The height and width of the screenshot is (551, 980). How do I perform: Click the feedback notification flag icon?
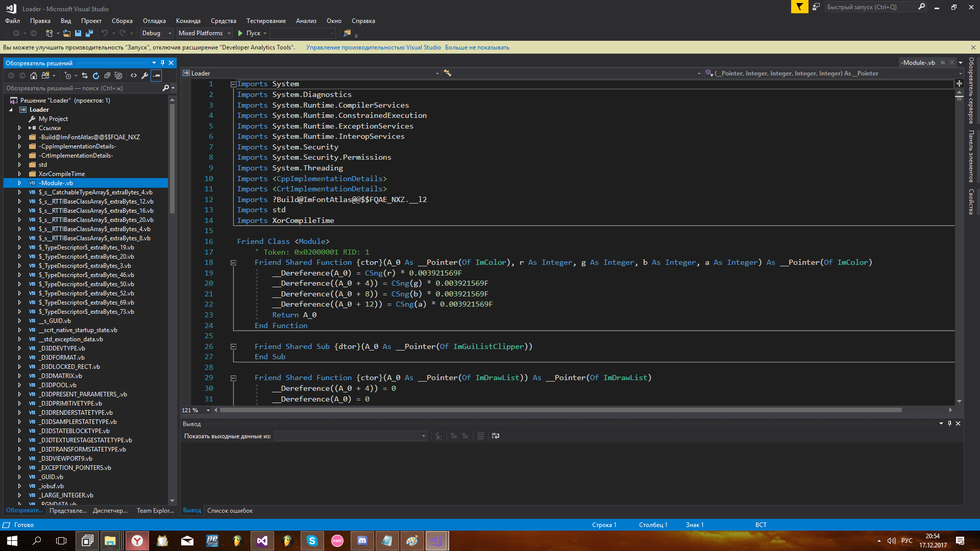click(799, 7)
